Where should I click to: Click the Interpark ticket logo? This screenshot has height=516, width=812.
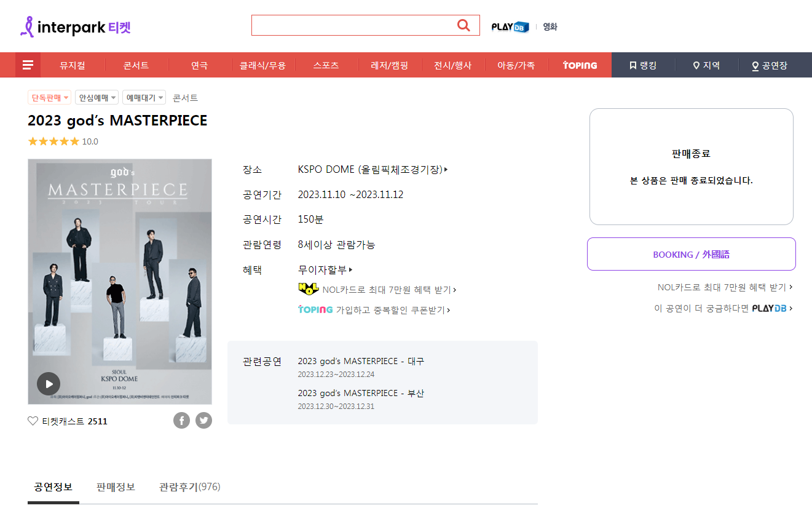pyautogui.click(x=76, y=26)
